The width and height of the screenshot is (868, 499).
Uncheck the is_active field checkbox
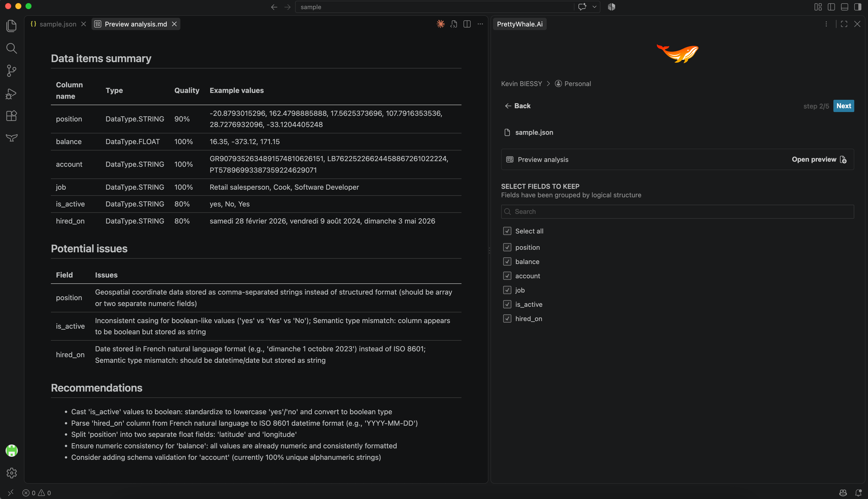(x=507, y=304)
